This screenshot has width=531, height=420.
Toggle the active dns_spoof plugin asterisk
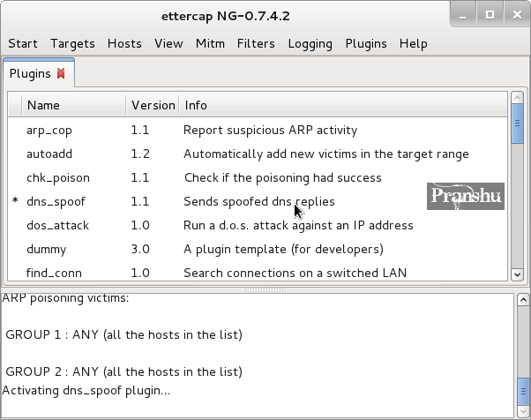15,200
